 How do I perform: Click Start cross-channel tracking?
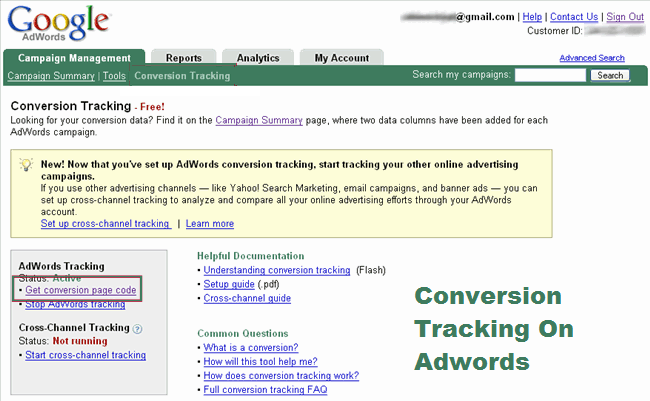[x=85, y=355]
